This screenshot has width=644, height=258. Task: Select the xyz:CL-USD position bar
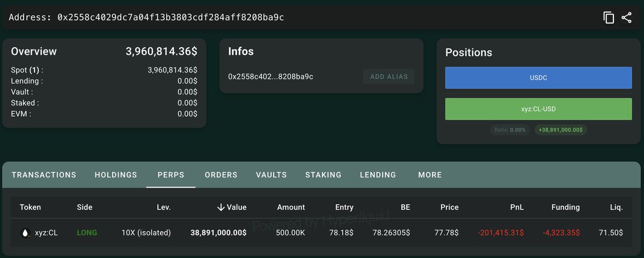click(x=538, y=109)
